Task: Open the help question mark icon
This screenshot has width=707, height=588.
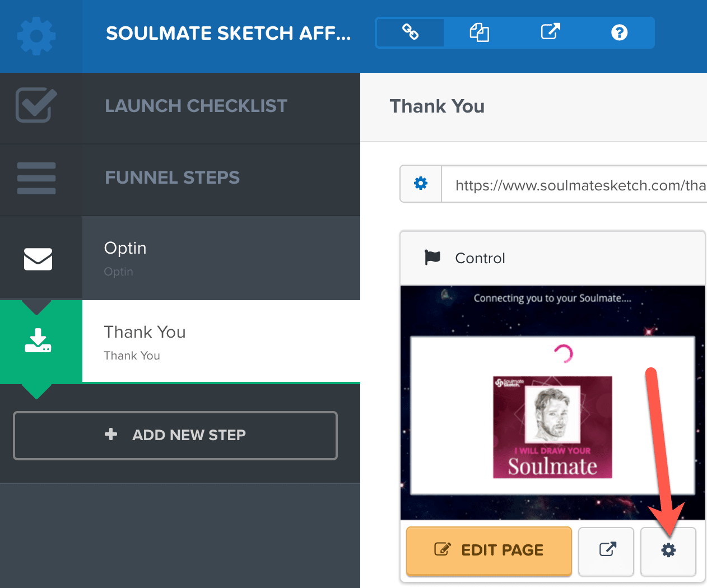Action: pyautogui.click(x=619, y=32)
